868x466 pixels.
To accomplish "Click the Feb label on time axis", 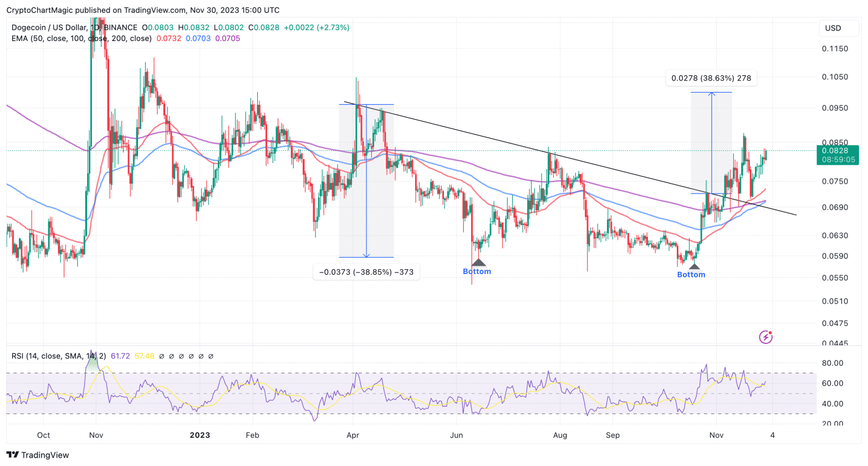I will point(252,435).
